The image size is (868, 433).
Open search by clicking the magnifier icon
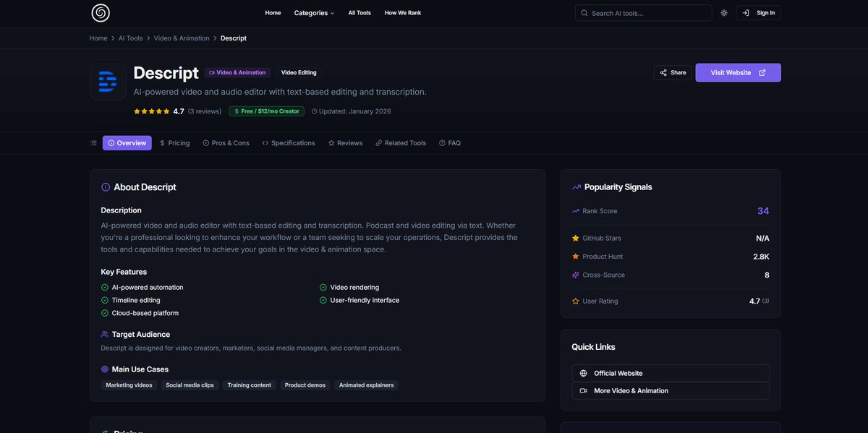(583, 12)
